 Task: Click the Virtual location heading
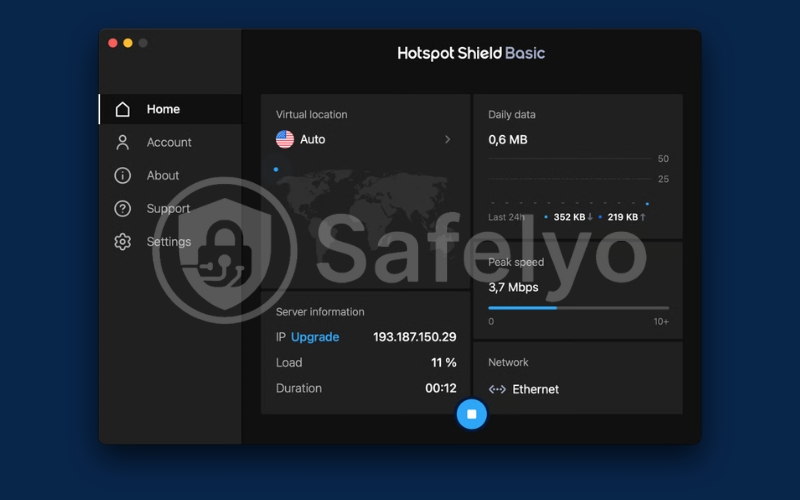[x=311, y=115]
